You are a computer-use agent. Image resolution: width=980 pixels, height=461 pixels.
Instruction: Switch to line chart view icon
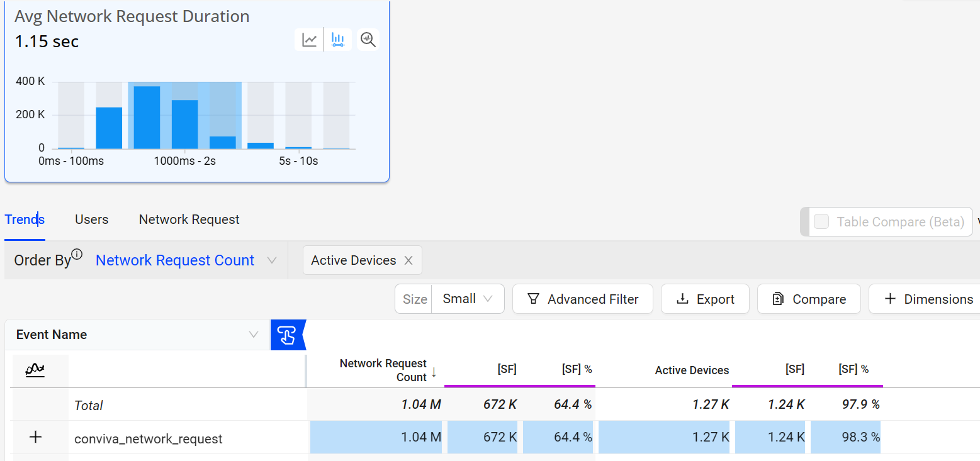click(309, 40)
